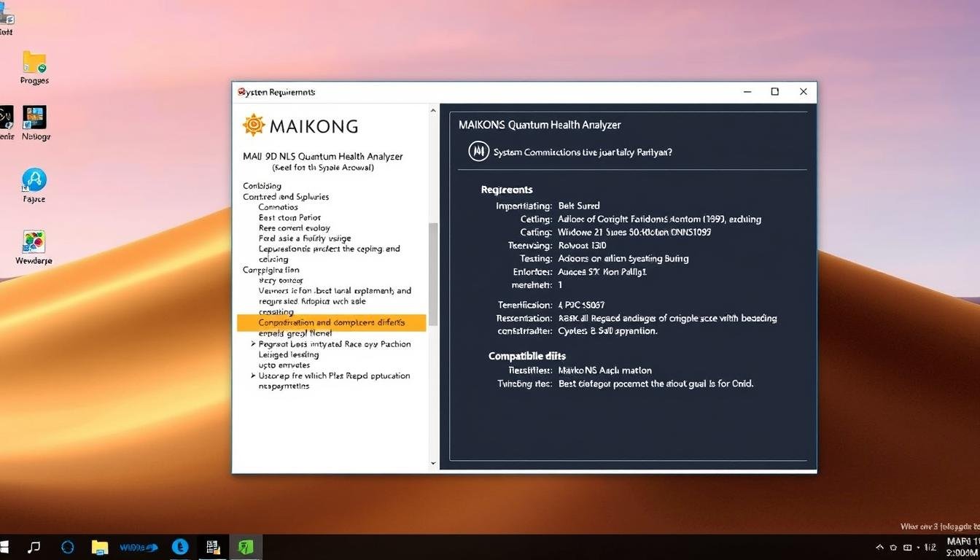This screenshot has width=980, height=560.
Task: Open the green active taskbar app icon
Action: point(246,547)
